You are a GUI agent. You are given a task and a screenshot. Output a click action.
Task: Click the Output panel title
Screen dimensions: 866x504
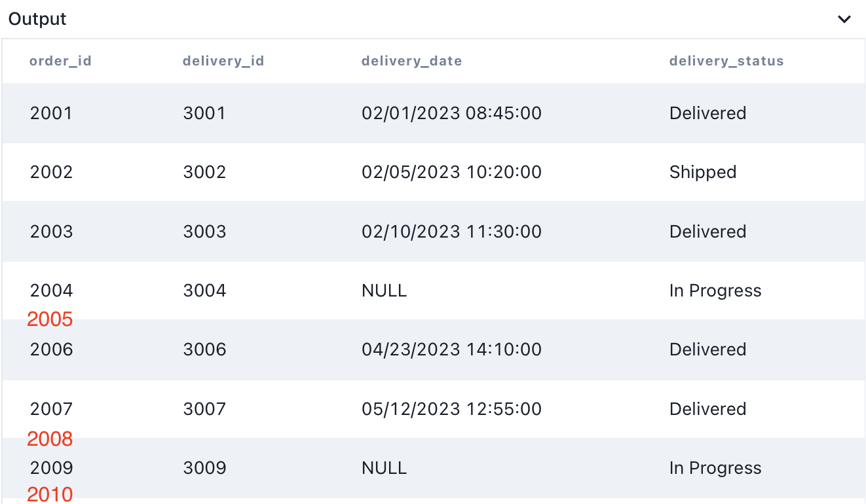37,20
